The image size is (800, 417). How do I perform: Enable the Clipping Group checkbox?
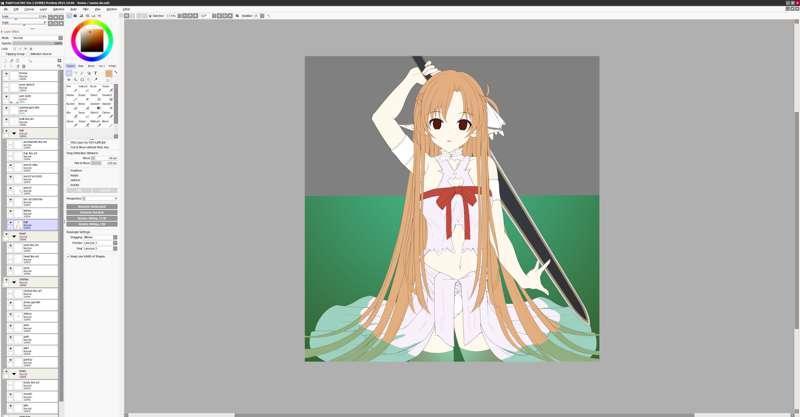(x=4, y=54)
